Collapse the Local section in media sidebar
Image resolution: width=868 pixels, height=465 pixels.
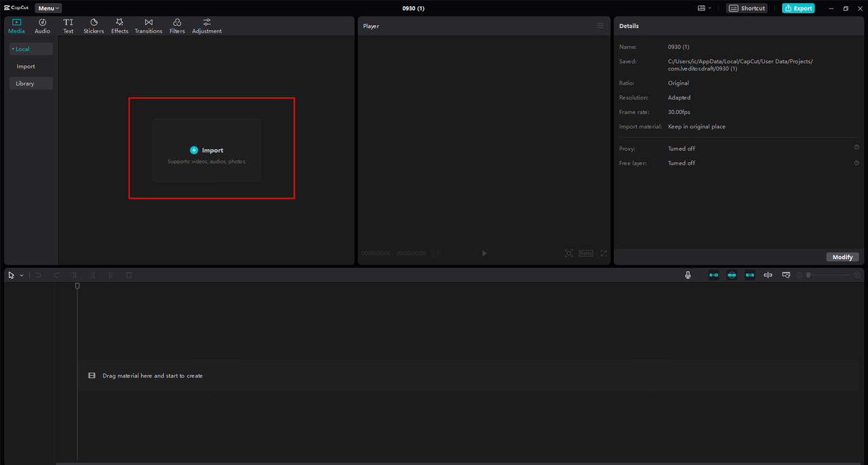click(31, 49)
